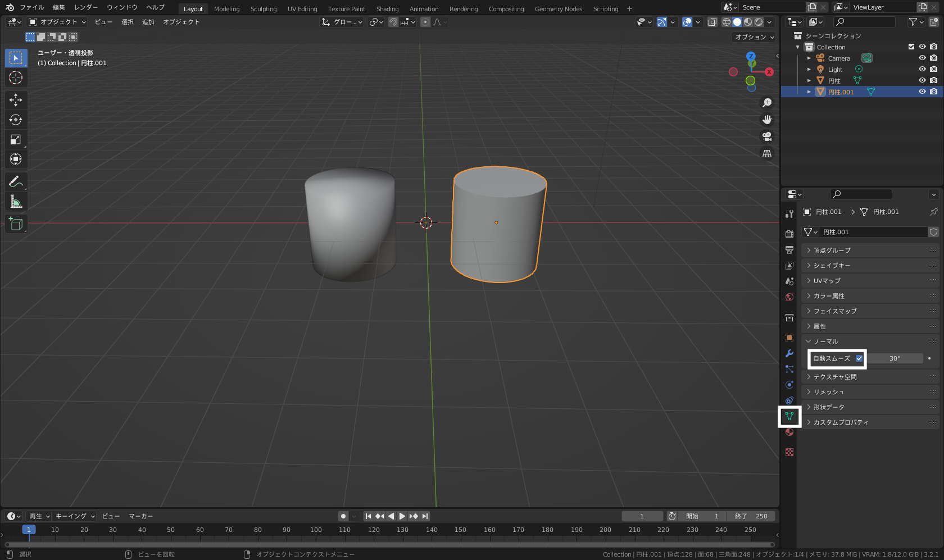Select the Rotate tool
This screenshot has height=560, width=944.
pos(16,120)
